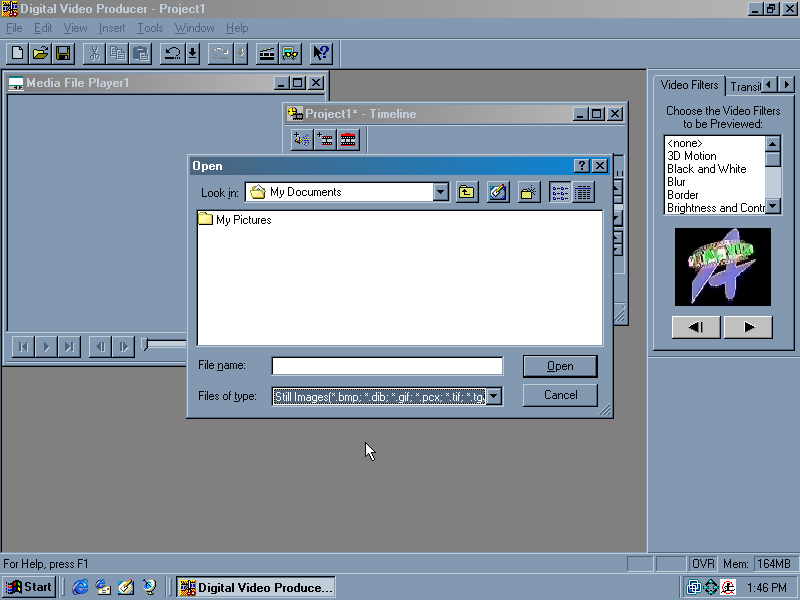The height and width of the screenshot is (600, 800).
Task: Click the Open button in dialog
Action: (560, 366)
